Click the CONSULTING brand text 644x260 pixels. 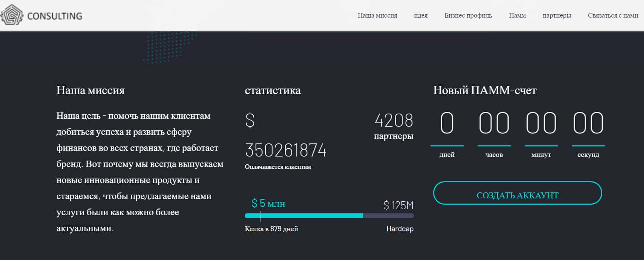tap(54, 16)
